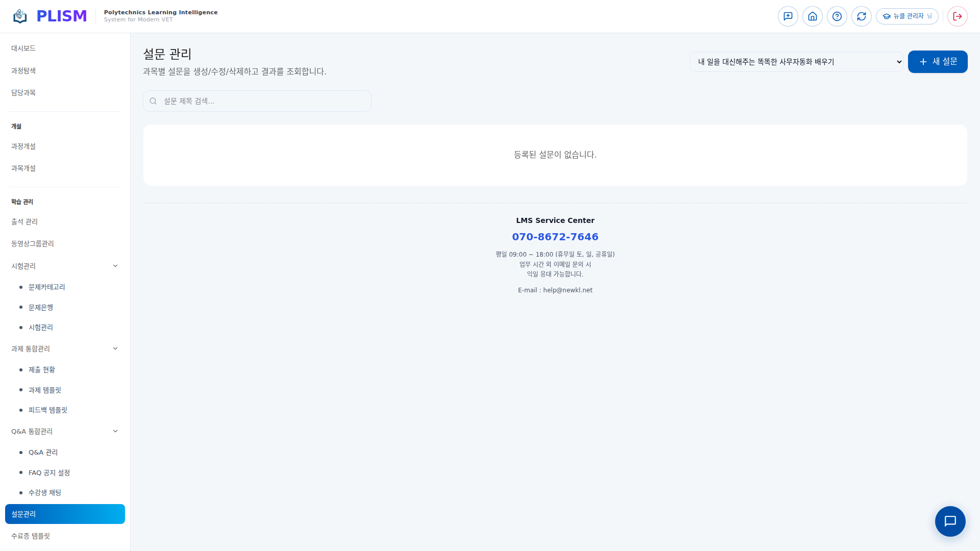Select 문제은행 in the sidebar
This screenshot has width=980, height=551.
[41, 307]
